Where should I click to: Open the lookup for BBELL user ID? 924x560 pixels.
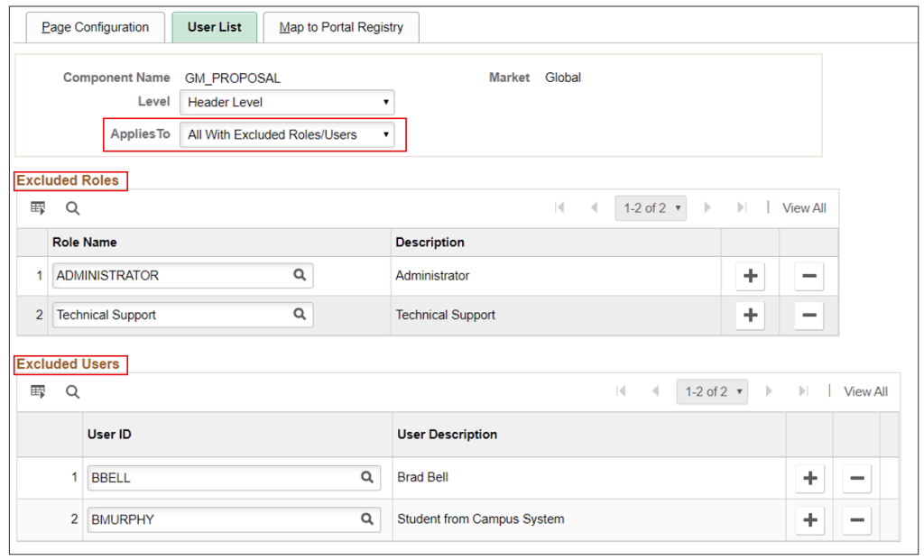[x=366, y=478]
